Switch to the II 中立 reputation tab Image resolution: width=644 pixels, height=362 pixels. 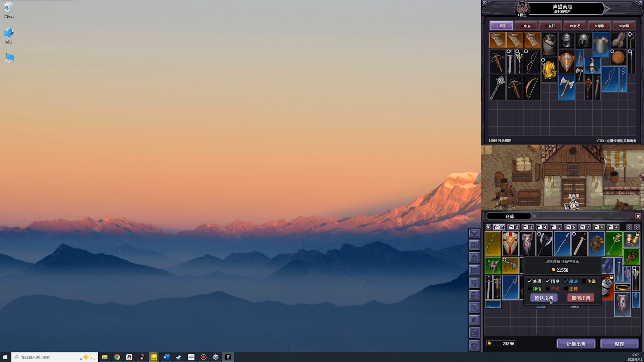[526, 26]
